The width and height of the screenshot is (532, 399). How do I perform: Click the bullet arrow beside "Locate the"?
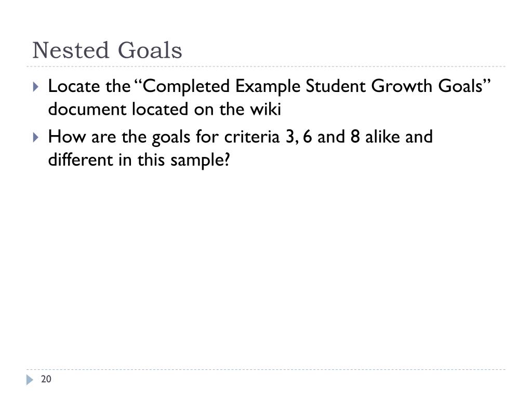click(x=36, y=87)
